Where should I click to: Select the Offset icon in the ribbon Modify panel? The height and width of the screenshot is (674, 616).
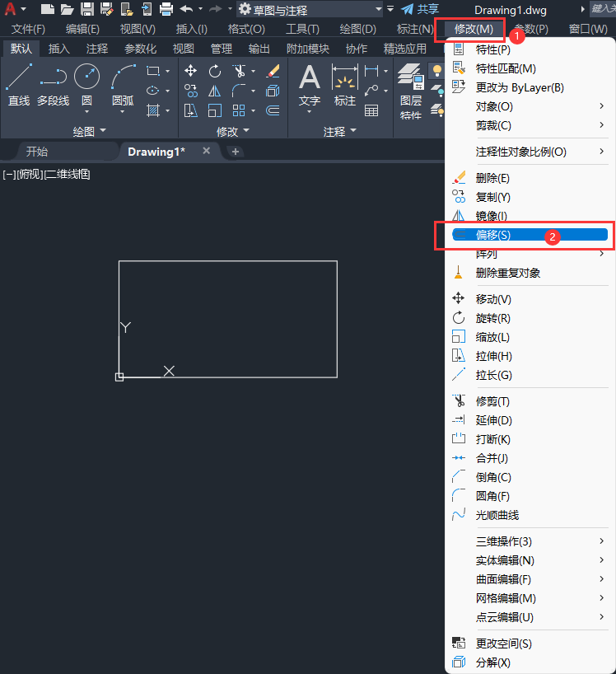273,110
